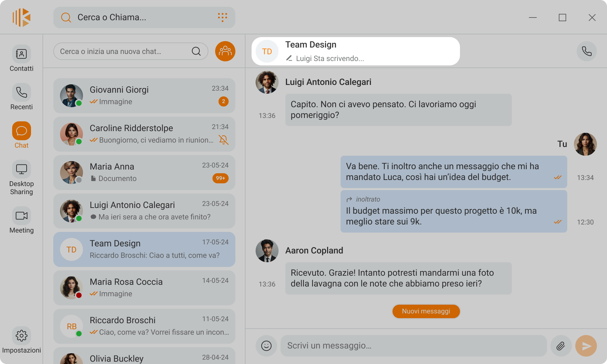
Task: Open Luigi Antonio Calegari chat in list
Action: tap(144, 211)
